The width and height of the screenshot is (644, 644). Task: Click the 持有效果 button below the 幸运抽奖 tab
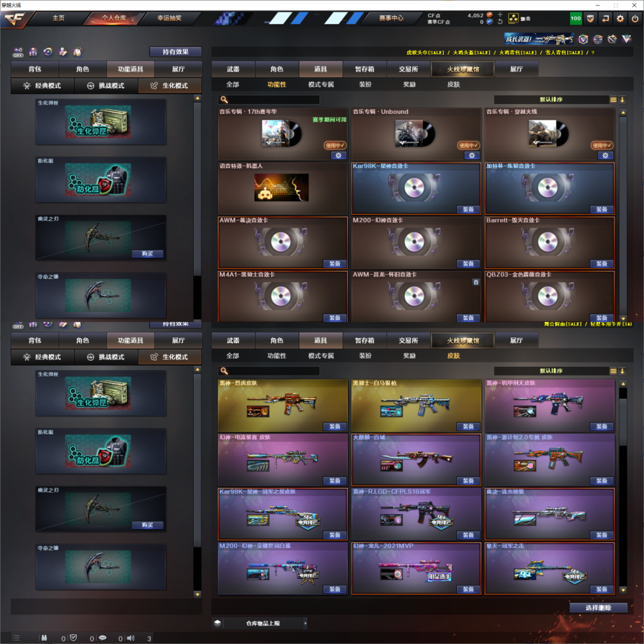tap(175, 52)
